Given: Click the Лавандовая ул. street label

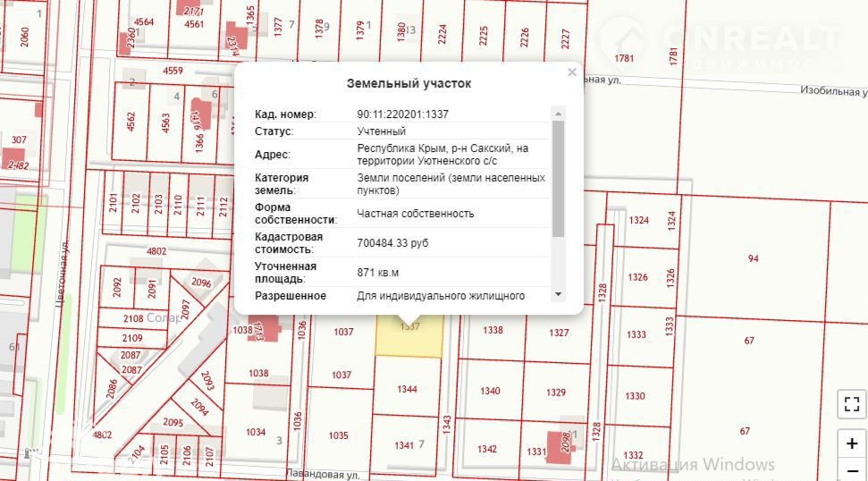Looking at the screenshot, I should coord(323,473).
